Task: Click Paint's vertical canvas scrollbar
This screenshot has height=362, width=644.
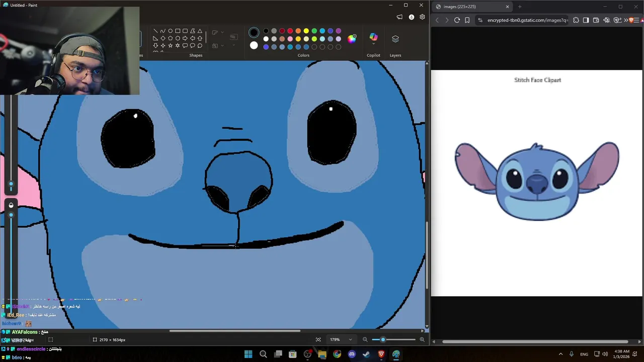Action: click(x=427, y=255)
